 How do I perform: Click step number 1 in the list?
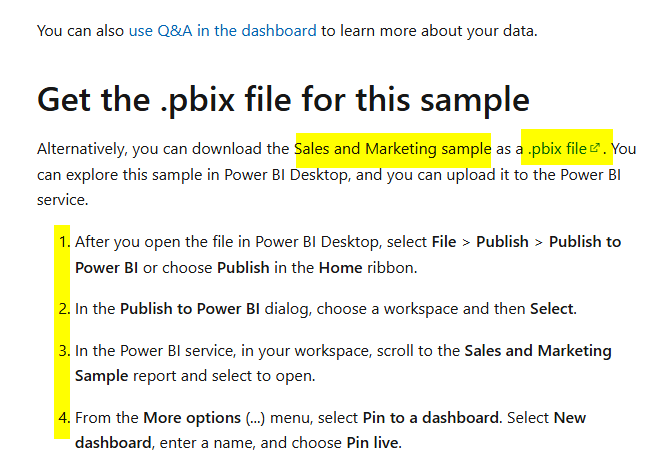click(x=64, y=242)
